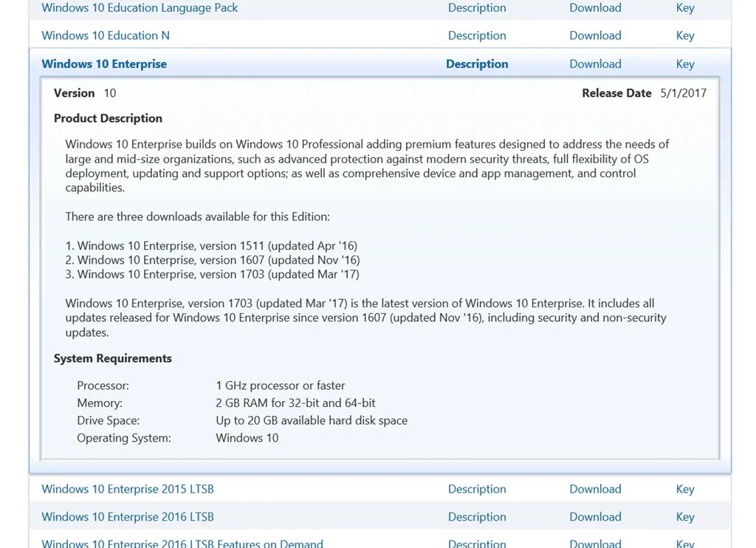Open Windows 10 Enterprise 2016 LTSB Features on Demand

coord(182,543)
